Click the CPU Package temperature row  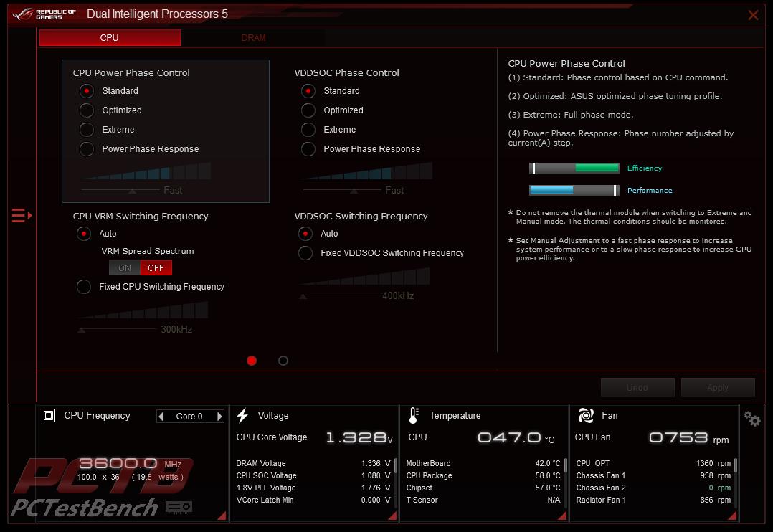(x=483, y=476)
